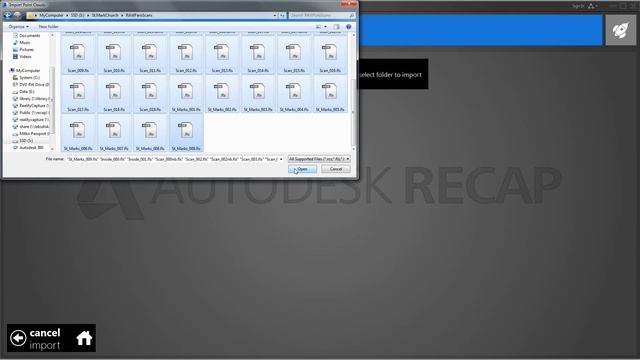Select the St_Marks_002.fls file icon

[x=222, y=92]
